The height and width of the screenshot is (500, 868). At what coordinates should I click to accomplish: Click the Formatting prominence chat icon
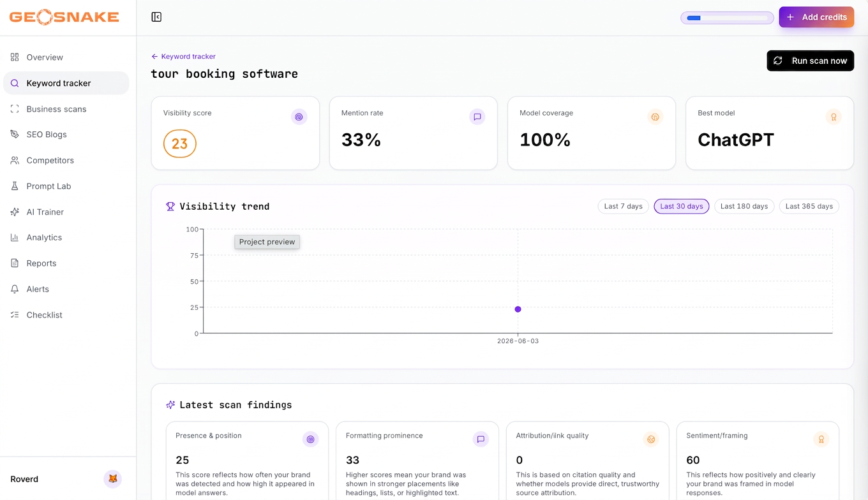click(x=481, y=439)
